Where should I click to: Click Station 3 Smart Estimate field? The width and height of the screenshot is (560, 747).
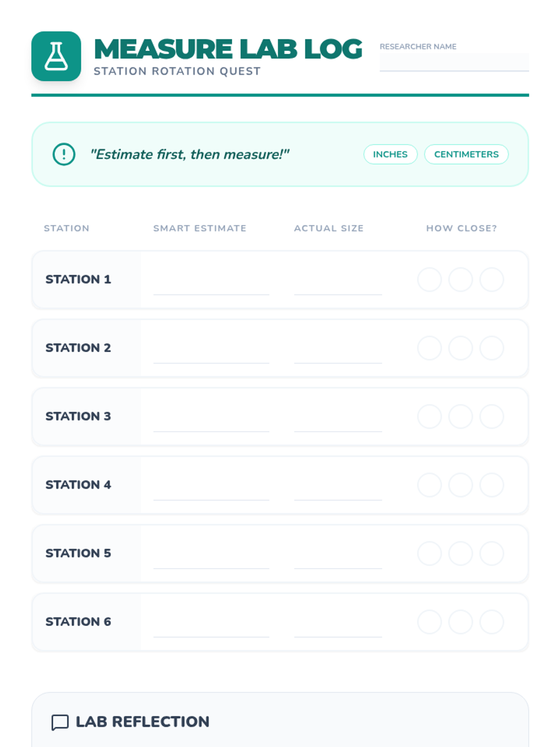(211, 422)
